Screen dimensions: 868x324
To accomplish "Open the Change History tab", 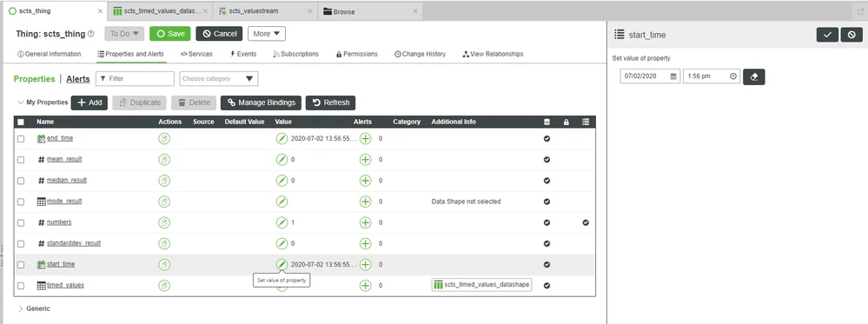I will pos(421,54).
